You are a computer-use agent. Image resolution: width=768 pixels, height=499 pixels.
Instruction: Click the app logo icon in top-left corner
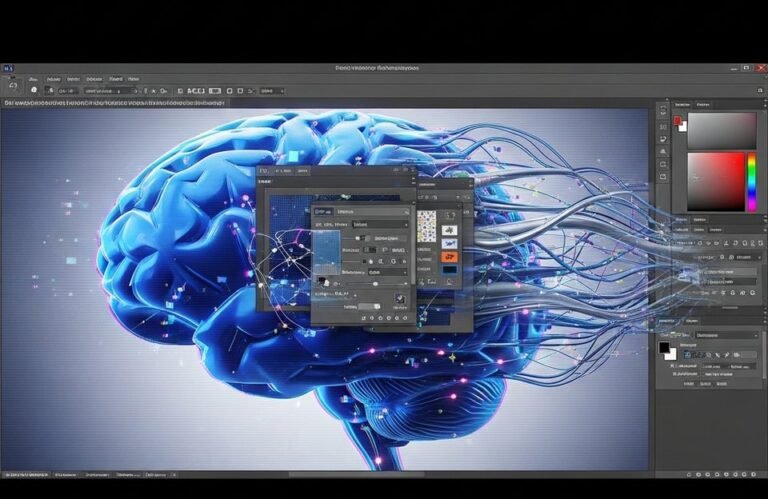pos(8,69)
